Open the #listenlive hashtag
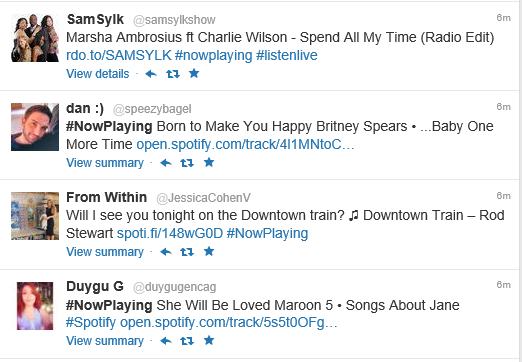The image size is (522, 362). point(287,55)
